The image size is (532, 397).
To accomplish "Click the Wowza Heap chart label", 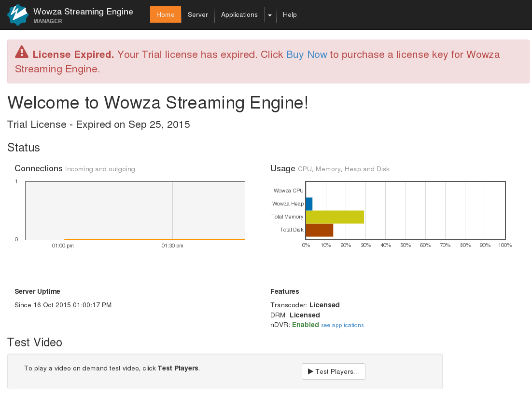I will point(288,204).
